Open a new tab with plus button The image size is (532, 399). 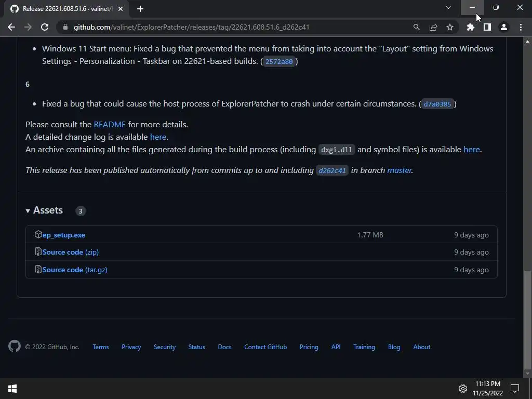pyautogui.click(x=140, y=9)
